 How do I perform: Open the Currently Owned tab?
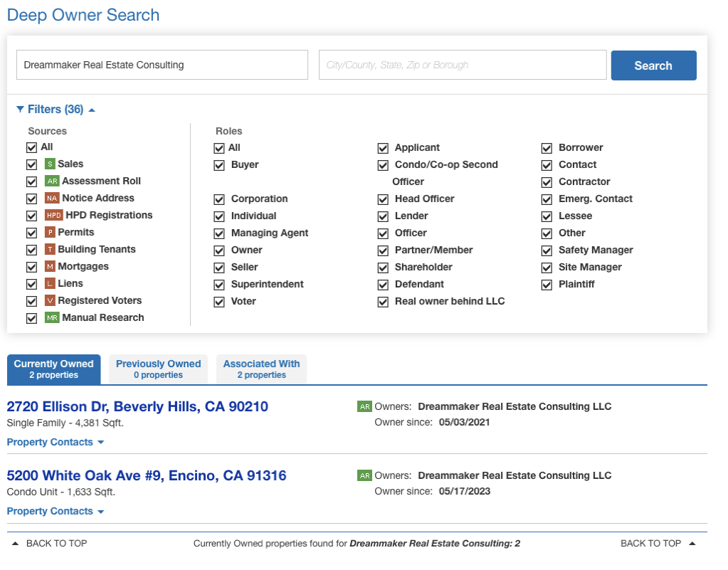point(54,369)
